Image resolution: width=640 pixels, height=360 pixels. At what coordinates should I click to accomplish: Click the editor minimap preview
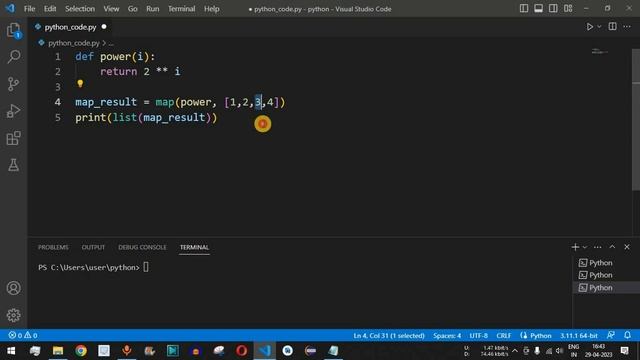[x=600, y=51]
